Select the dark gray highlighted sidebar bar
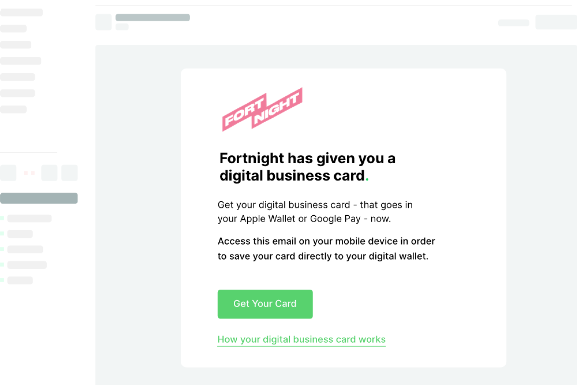Screen dimensions: 588x385 point(39,198)
